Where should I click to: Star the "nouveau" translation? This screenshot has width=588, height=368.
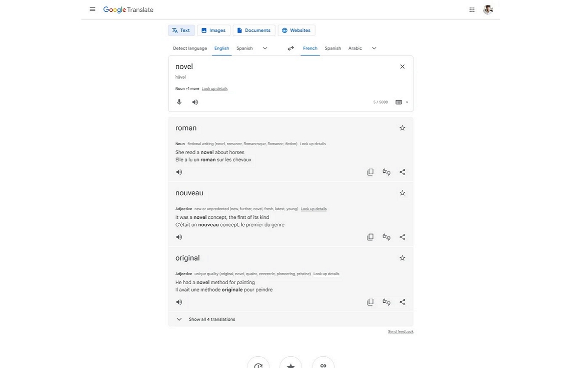(402, 192)
